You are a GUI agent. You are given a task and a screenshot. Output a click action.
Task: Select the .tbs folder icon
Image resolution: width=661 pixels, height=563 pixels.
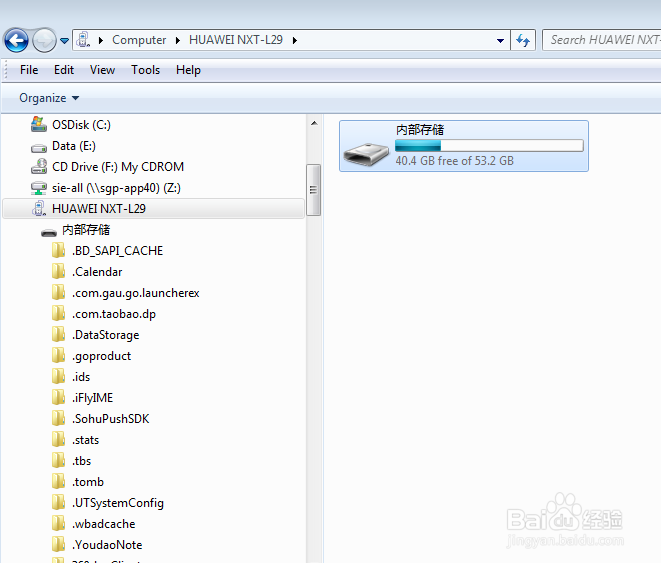point(59,461)
